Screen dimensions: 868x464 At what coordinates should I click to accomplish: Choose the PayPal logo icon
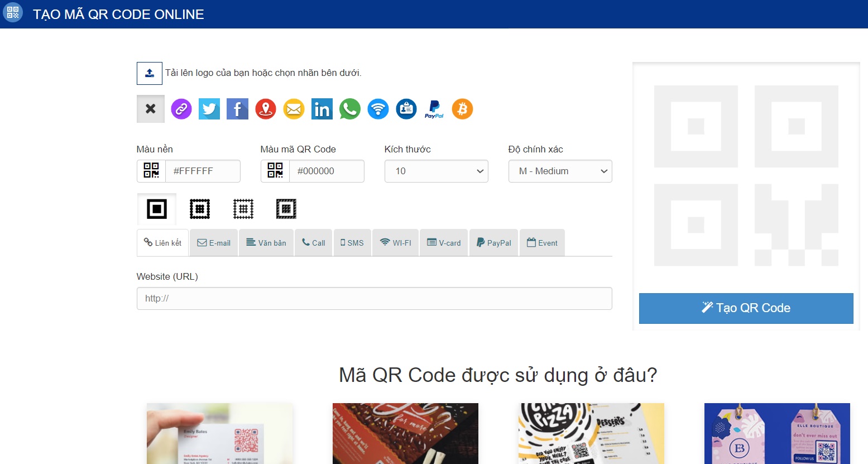click(434, 109)
